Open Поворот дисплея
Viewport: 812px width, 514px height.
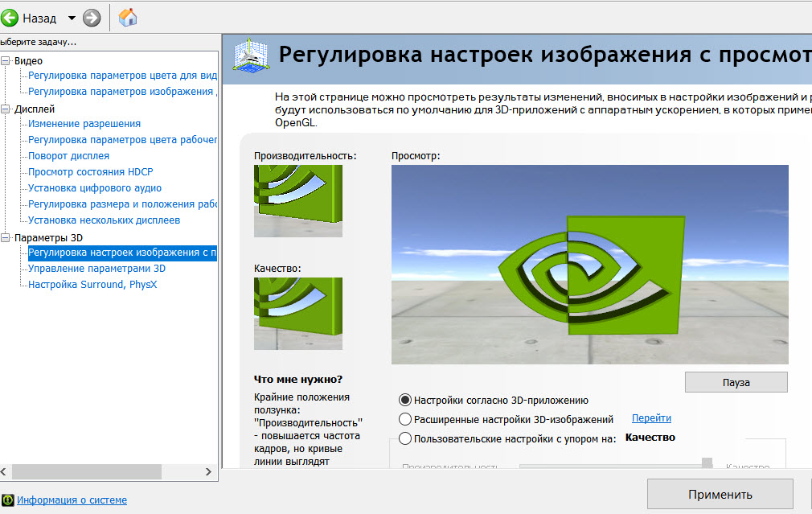pos(69,156)
